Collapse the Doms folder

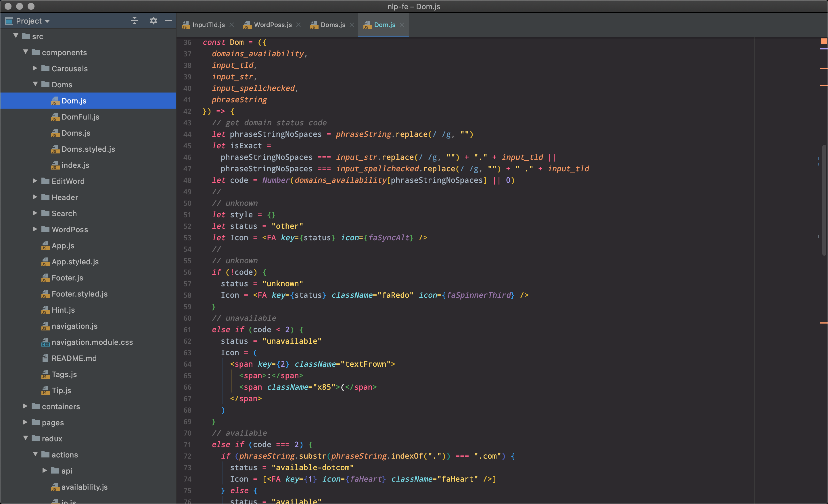coord(35,84)
